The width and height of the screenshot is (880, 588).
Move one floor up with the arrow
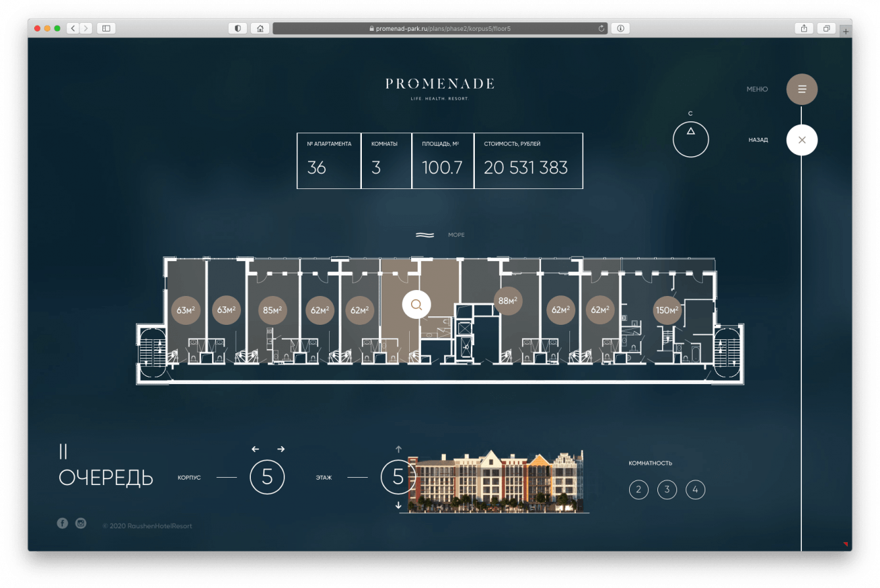[x=398, y=450]
